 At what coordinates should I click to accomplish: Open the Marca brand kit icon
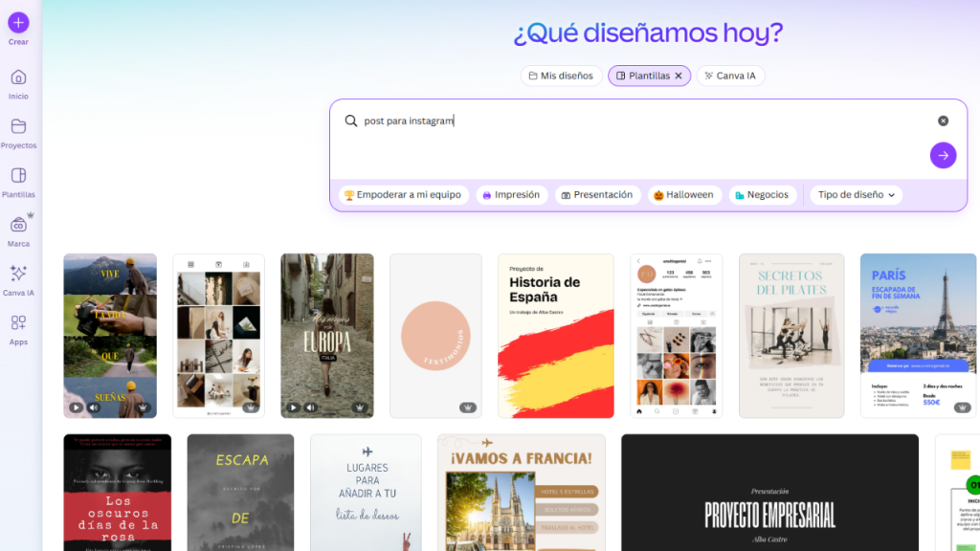pos(18,225)
